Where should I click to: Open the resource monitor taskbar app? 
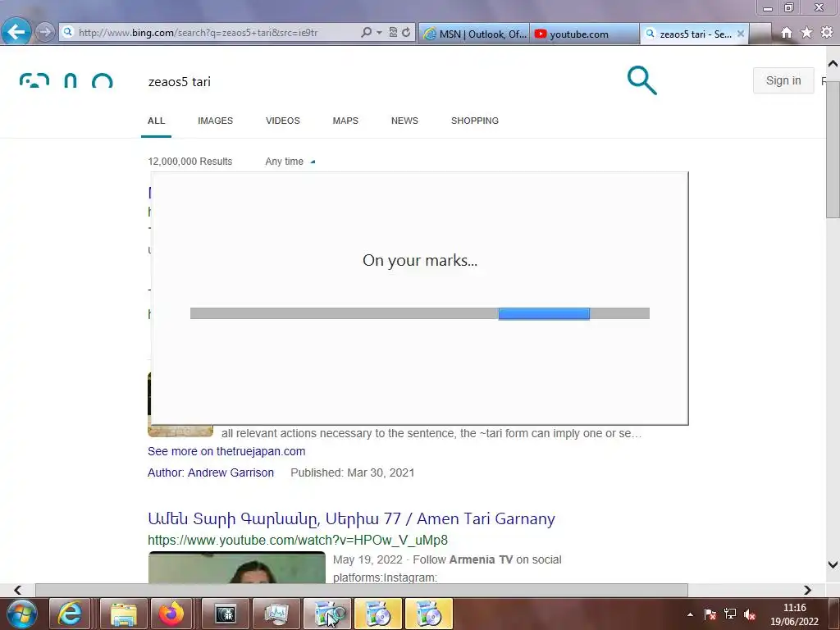tap(276, 614)
